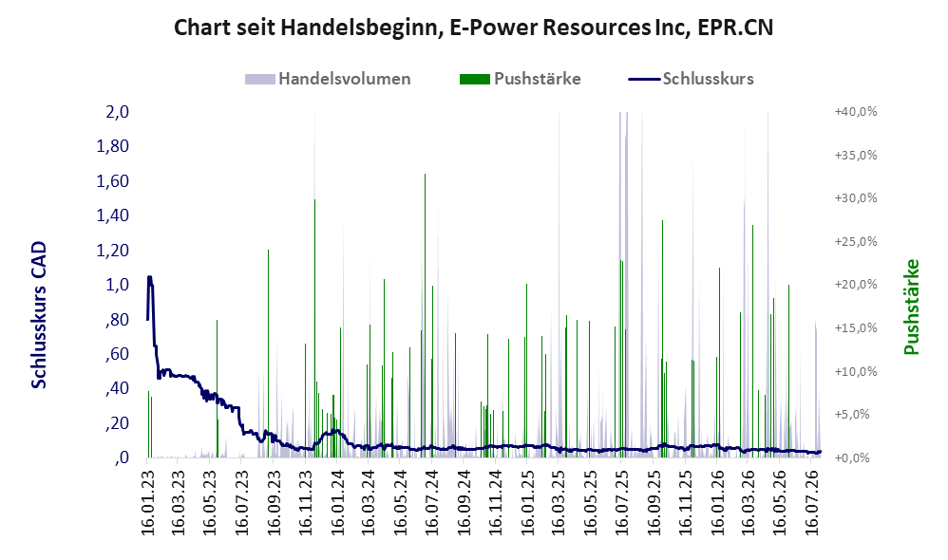The height and width of the screenshot is (560, 948).
Task: Click the +30,0% right axis value
Action: tap(856, 198)
